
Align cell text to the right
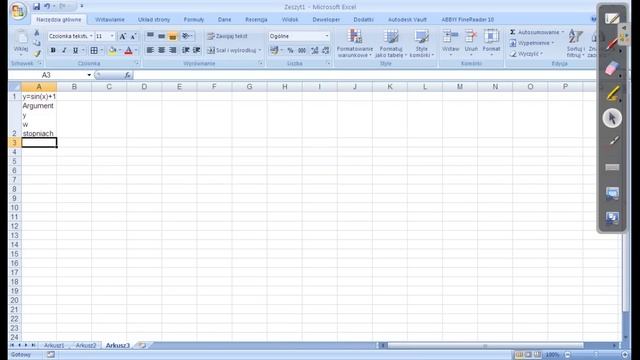pos(173,50)
